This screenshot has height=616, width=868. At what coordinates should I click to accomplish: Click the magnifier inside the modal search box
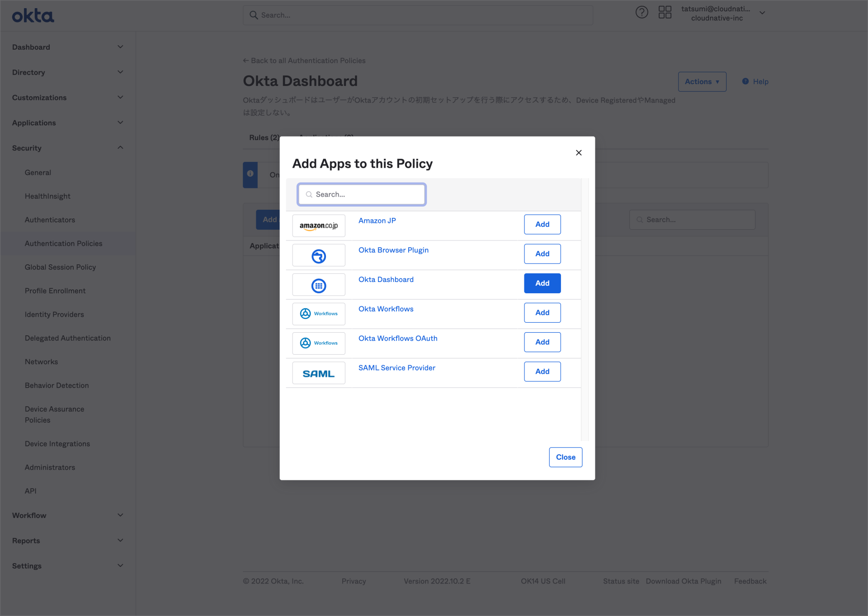[x=309, y=194]
